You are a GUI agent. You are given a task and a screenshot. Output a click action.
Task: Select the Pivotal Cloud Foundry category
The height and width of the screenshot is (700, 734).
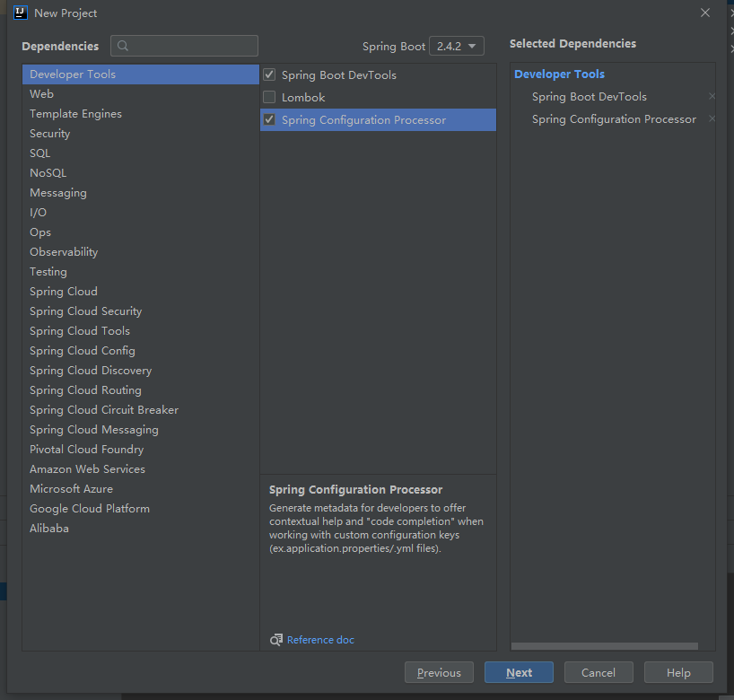coord(141,449)
